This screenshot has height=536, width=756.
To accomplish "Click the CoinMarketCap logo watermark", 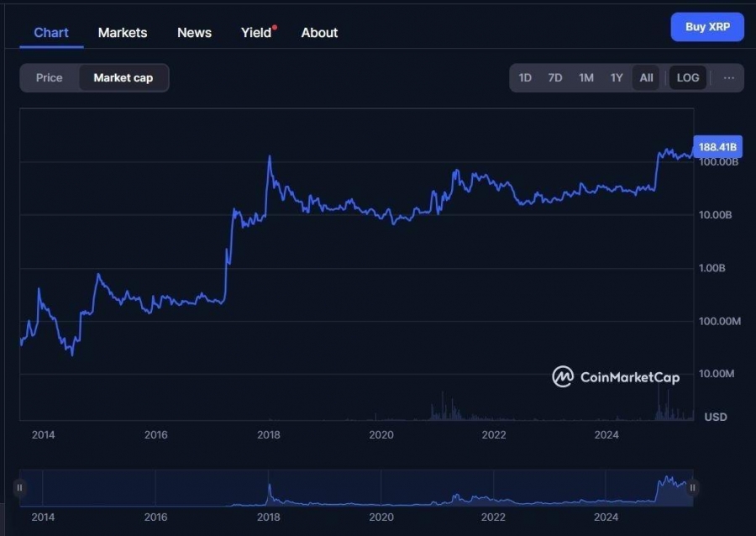I will [616, 376].
